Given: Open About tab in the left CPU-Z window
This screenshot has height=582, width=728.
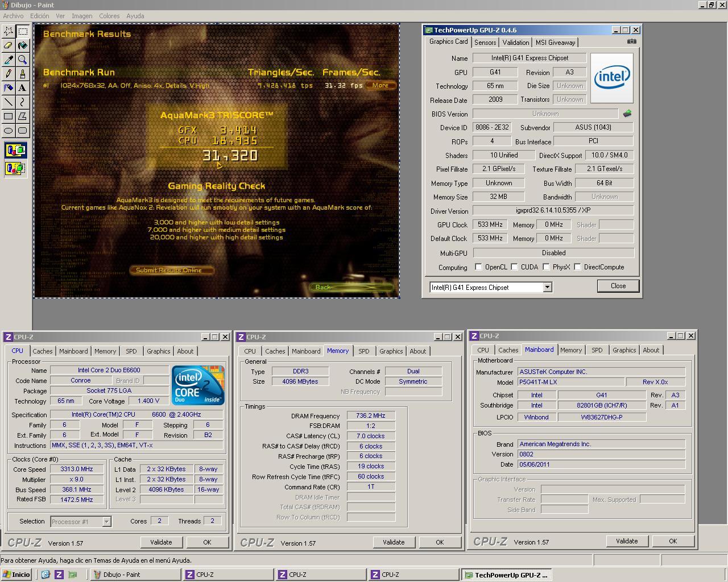Looking at the screenshot, I should point(185,351).
